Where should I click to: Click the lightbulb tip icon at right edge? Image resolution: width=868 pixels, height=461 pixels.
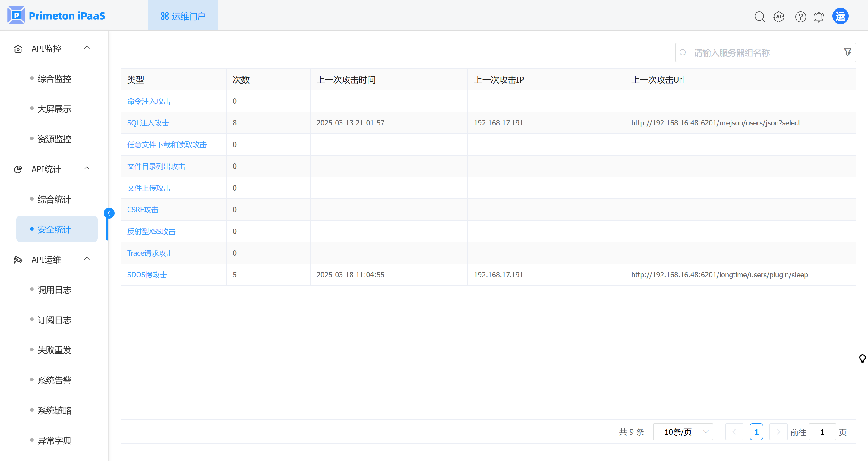coord(862,358)
